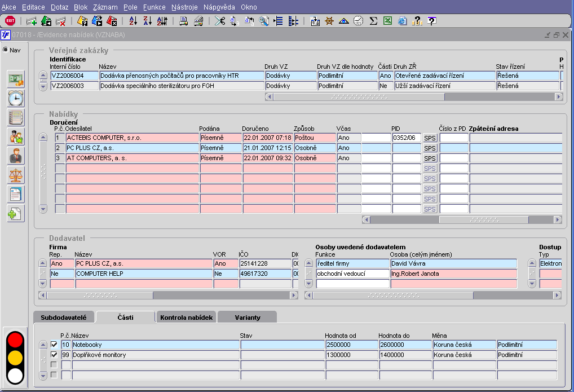
Task: Switch to the Kontrola nabídek tab
Action: click(186, 318)
